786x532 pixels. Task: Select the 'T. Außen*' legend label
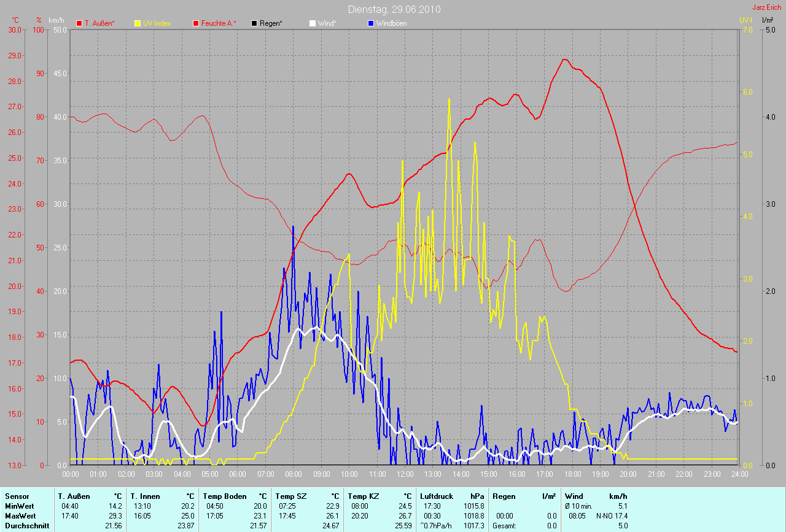pyautogui.click(x=100, y=23)
